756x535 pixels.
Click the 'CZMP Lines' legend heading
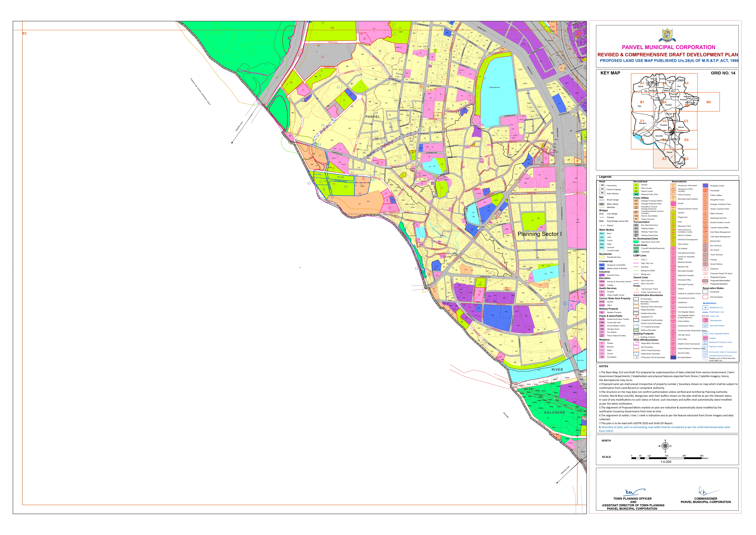(x=640, y=256)
